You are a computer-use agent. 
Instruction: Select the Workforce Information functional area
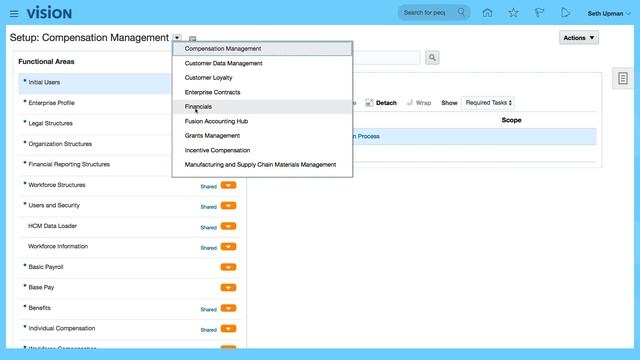[x=58, y=246]
